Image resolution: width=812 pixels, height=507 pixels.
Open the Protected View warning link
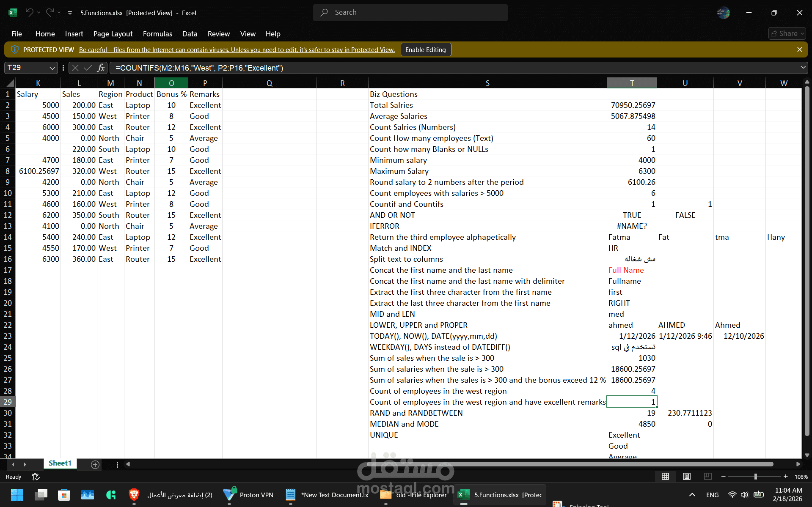[236, 49]
